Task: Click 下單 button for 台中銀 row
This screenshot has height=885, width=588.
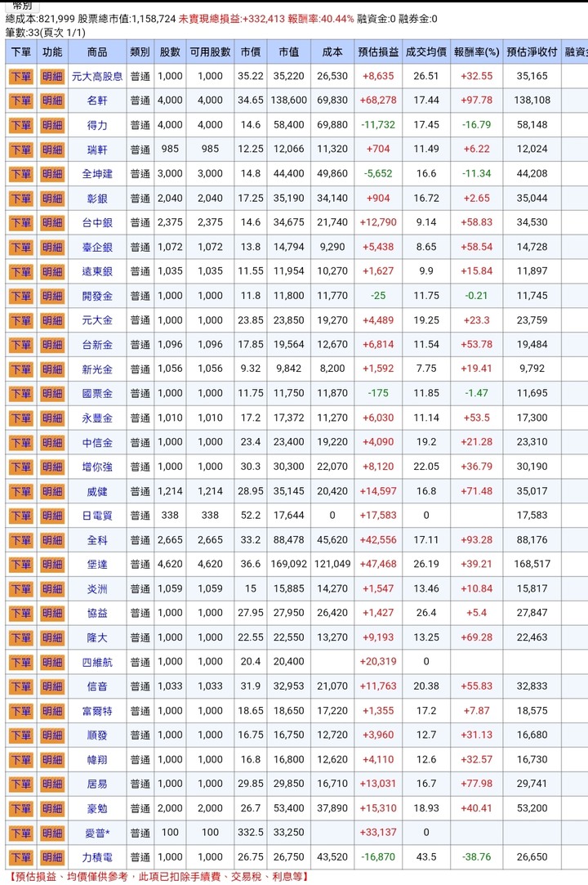Action: (x=21, y=223)
